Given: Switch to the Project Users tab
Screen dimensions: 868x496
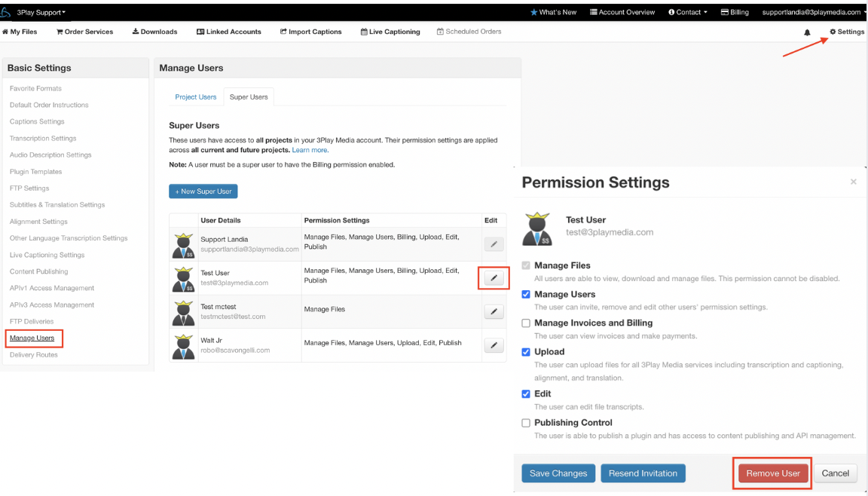Looking at the screenshot, I should click(x=195, y=97).
